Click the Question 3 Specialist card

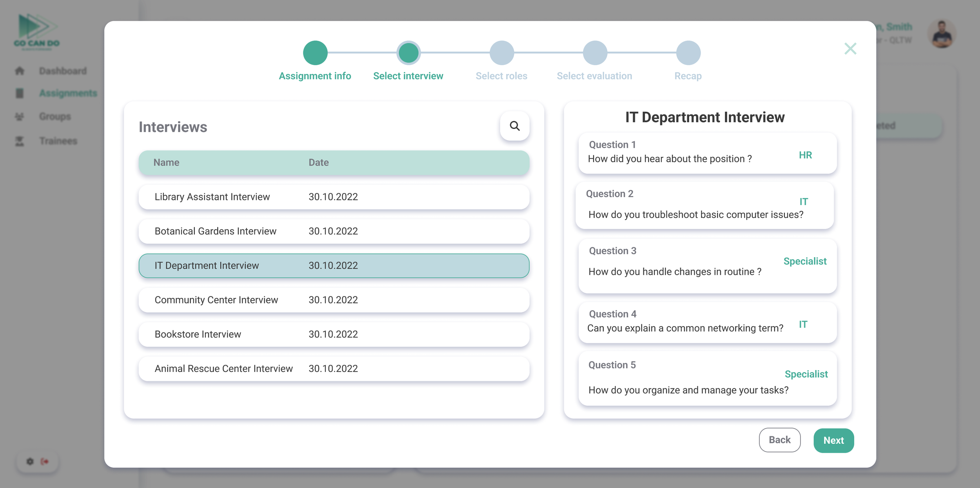click(707, 266)
